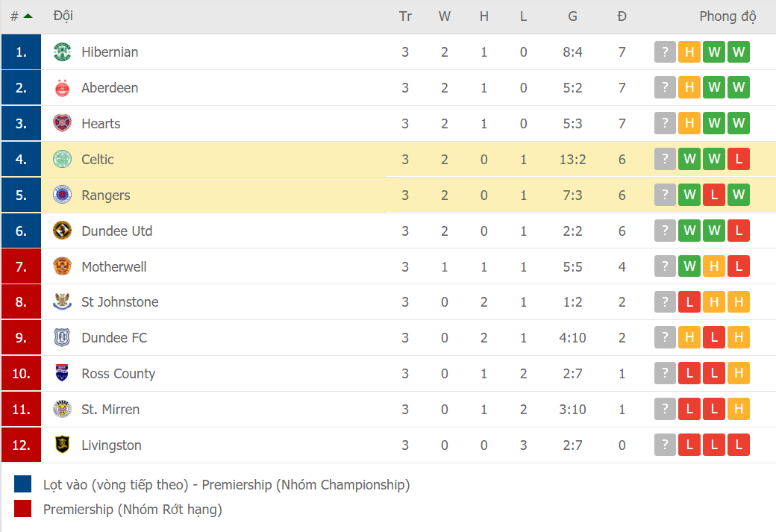Open the St Johnstone team link
This screenshot has width=776, height=532.
click(x=119, y=302)
